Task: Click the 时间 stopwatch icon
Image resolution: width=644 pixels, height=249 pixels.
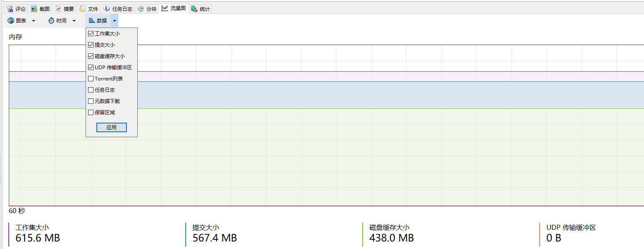Action: (x=51, y=20)
